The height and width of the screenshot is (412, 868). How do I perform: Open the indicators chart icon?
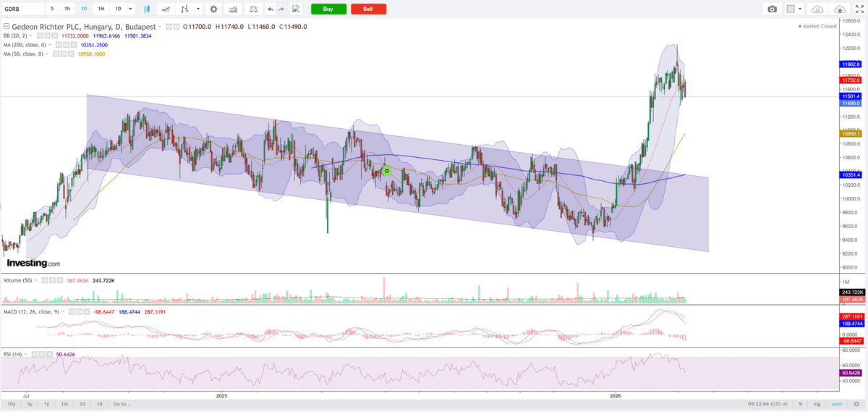233,9
